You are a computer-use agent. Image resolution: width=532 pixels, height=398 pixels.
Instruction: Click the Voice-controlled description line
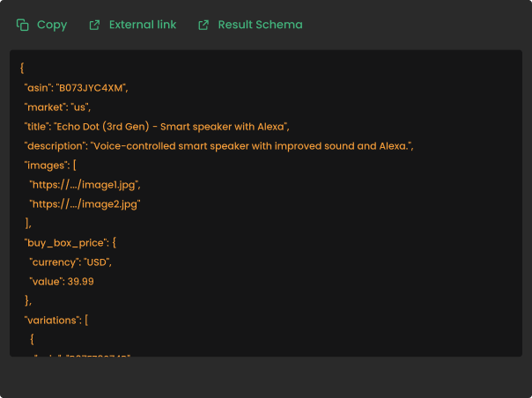(218, 145)
